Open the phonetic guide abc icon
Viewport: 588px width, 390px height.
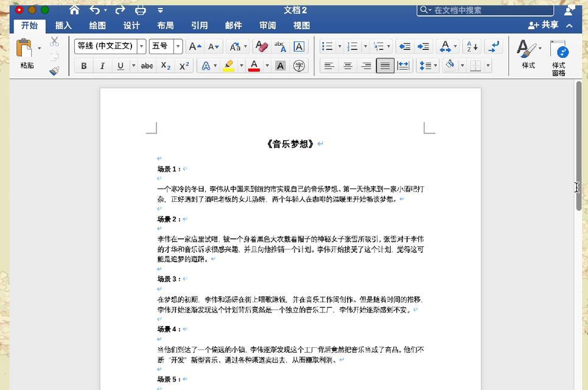point(280,46)
